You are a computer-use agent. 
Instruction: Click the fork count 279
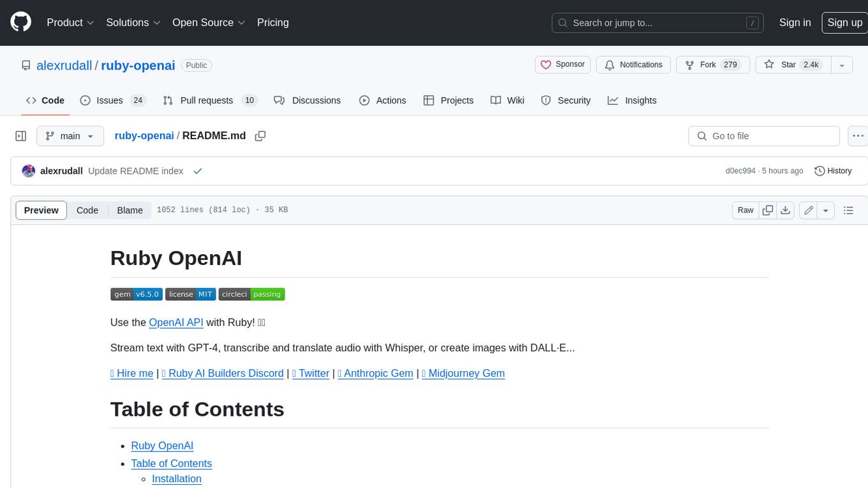coord(731,65)
